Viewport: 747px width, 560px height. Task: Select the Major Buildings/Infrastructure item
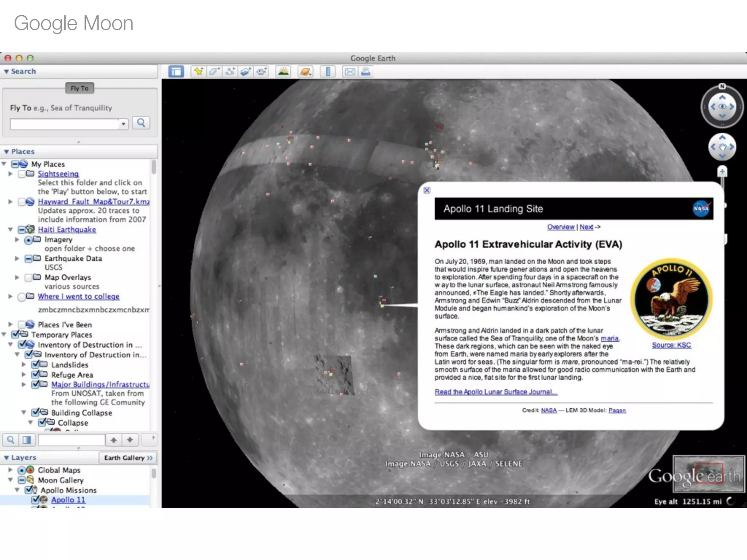100,384
